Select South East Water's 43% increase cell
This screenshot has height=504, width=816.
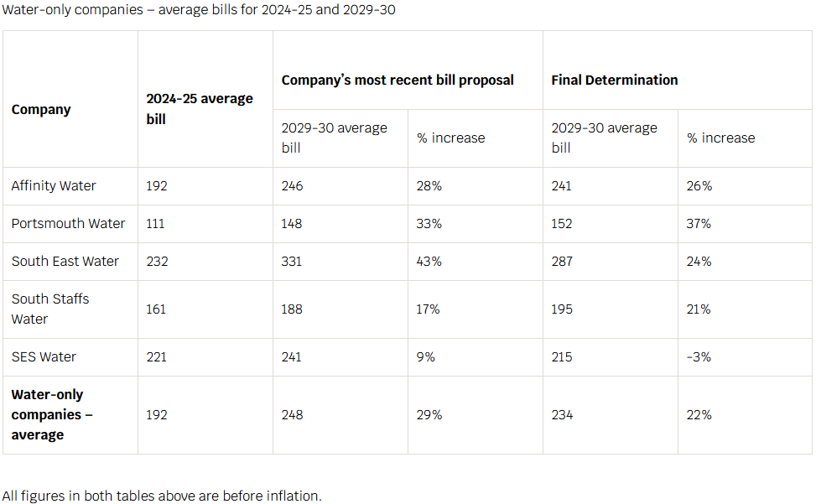(429, 262)
